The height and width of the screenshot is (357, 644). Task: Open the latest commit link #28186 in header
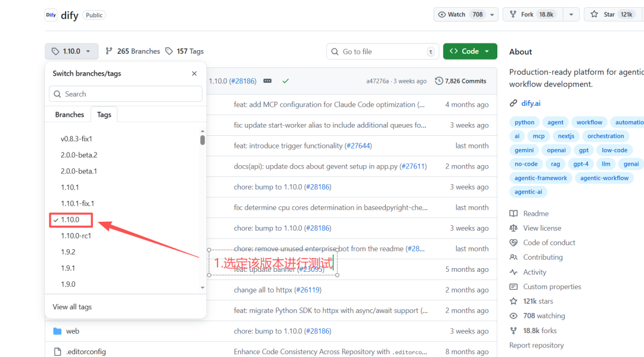243,81
